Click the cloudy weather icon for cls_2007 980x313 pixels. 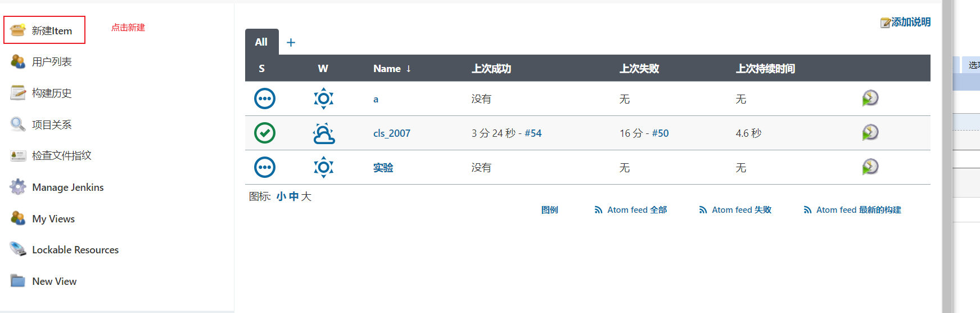(324, 133)
